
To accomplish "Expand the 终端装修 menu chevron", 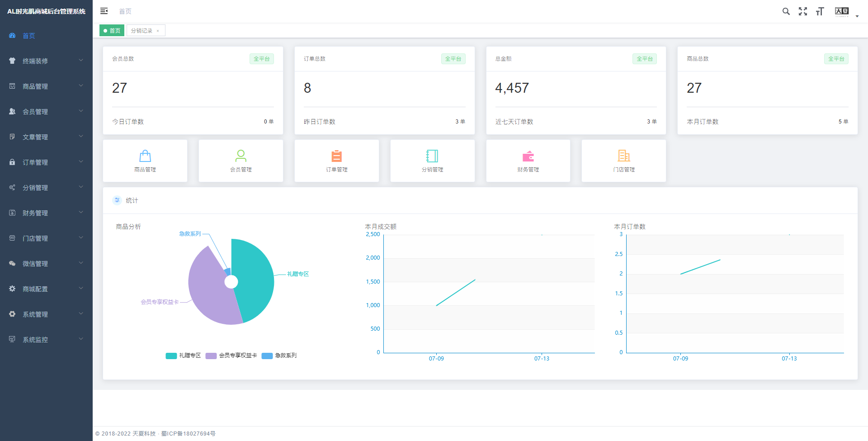I will click(81, 60).
